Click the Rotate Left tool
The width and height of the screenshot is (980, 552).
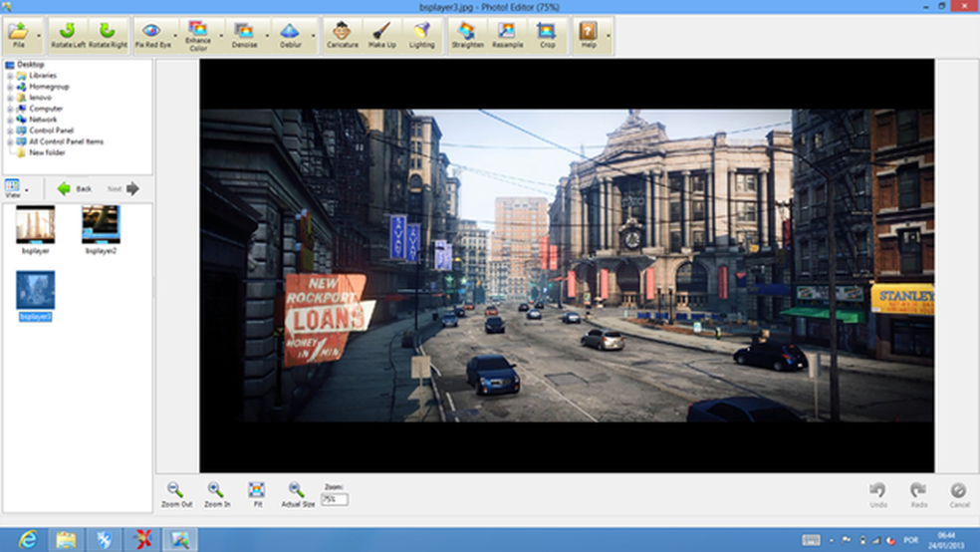(x=68, y=35)
